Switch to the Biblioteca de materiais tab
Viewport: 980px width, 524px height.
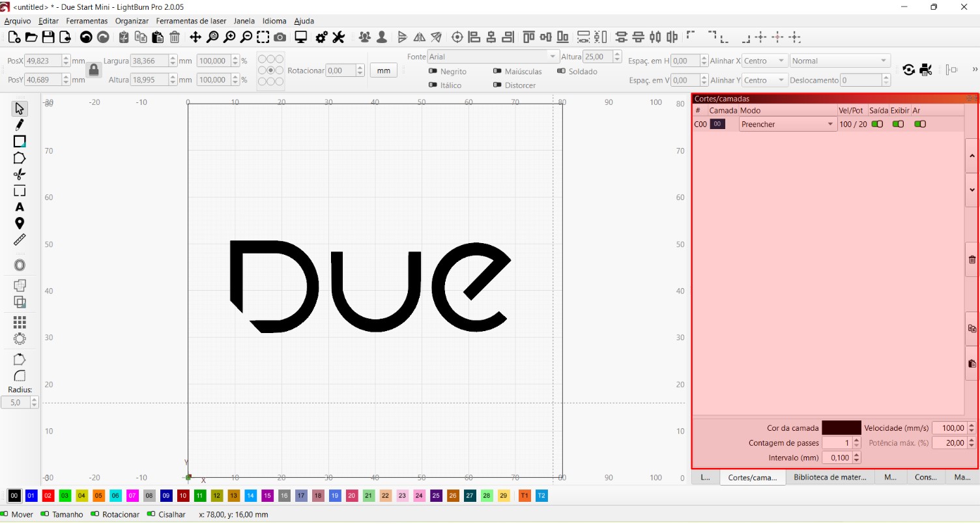(x=830, y=477)
